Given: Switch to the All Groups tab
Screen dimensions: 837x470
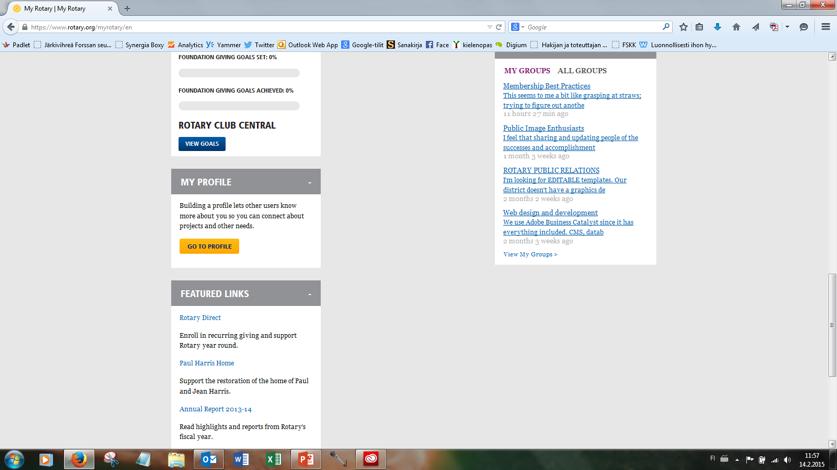Looking at the screenshot, I should (582, 70).
